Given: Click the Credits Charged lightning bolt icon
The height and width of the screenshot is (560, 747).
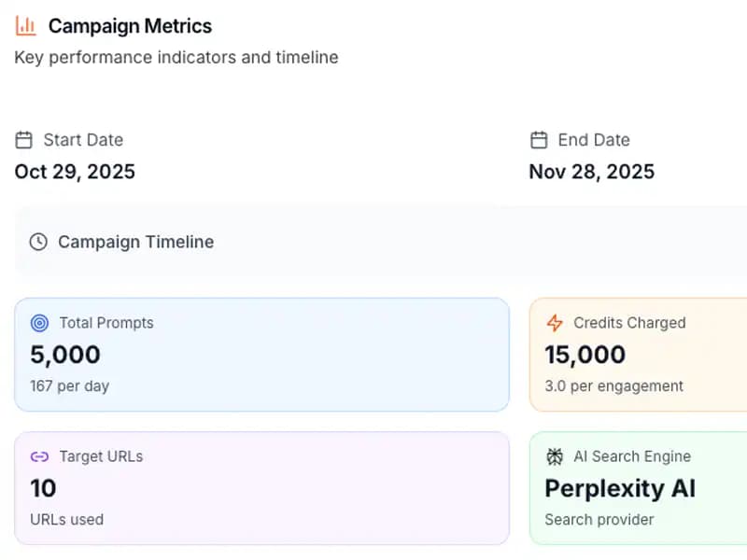Looking at the screenshot, I should tap(557, 323).
